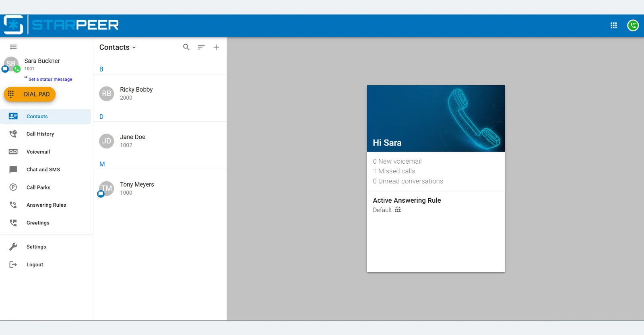Click the Call History phone-clock icon
The width and height of the screenshot is (644, 335).
13,134
